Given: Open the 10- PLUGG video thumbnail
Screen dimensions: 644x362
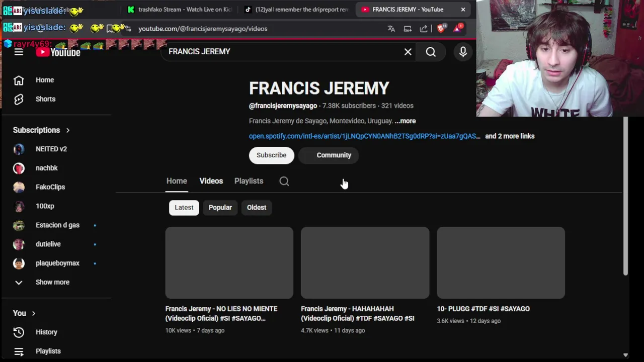Looking at the screenshot, I should coord(501,263).
